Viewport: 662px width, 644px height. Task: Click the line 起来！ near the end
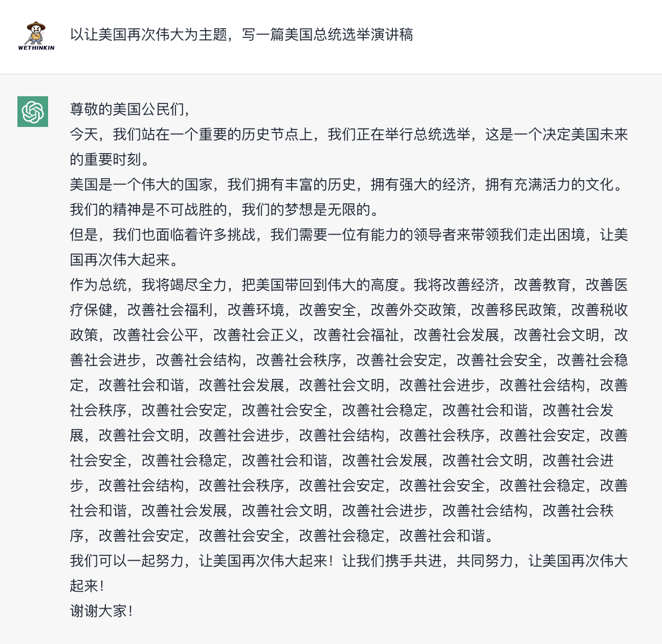point(87,586)
